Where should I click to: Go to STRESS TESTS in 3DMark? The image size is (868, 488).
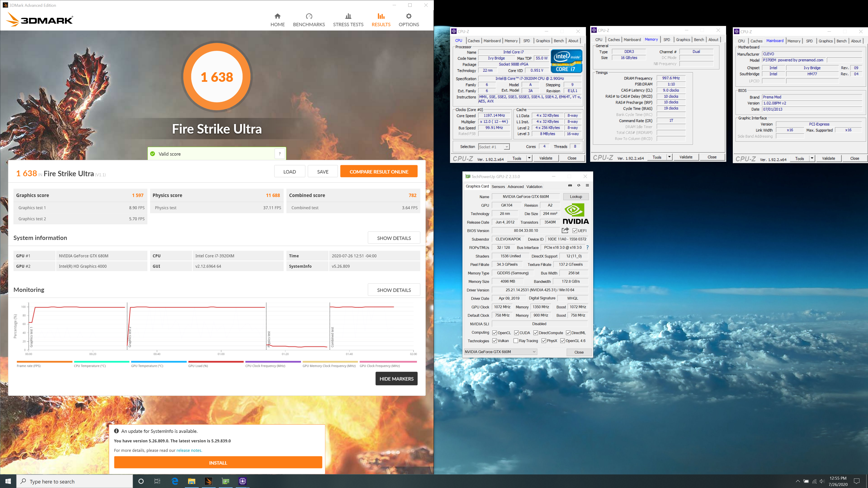coord(348,20)
